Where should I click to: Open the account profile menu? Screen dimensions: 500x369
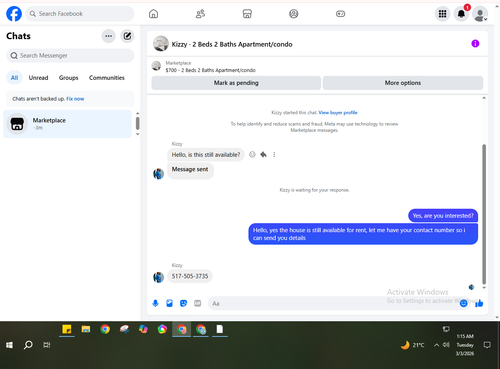pos(480,14)
